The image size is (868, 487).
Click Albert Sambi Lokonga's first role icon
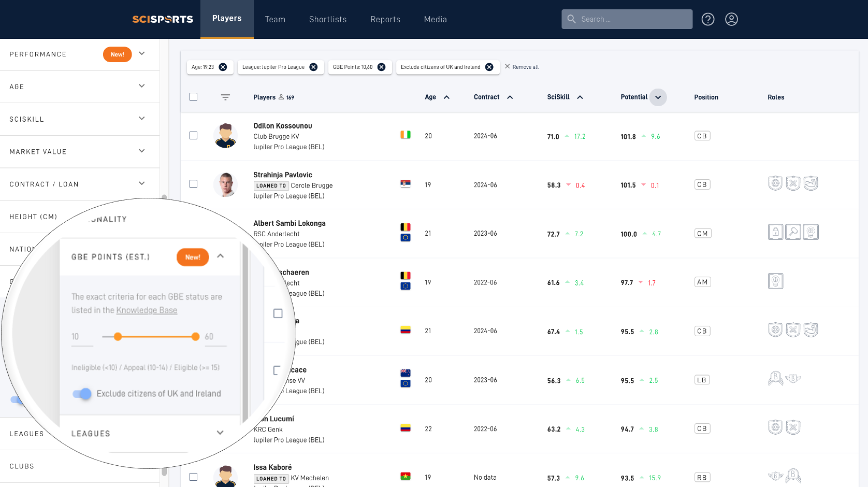point(775,232)
